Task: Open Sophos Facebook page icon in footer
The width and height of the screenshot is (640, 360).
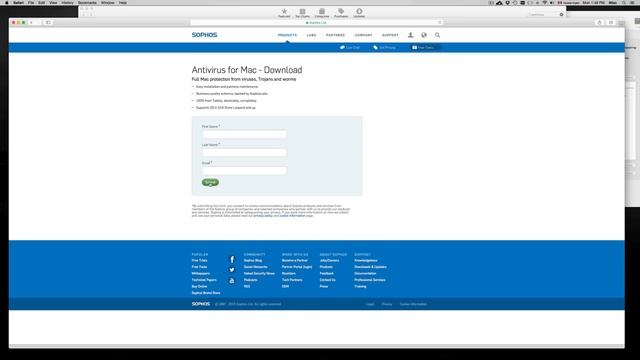Action: click(232, 260)
